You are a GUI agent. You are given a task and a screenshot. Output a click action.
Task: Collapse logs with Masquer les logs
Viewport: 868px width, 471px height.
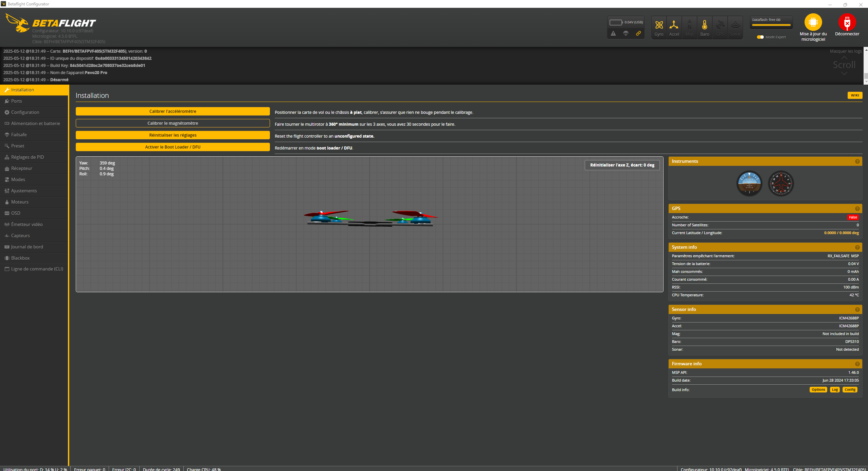[845, 51]
